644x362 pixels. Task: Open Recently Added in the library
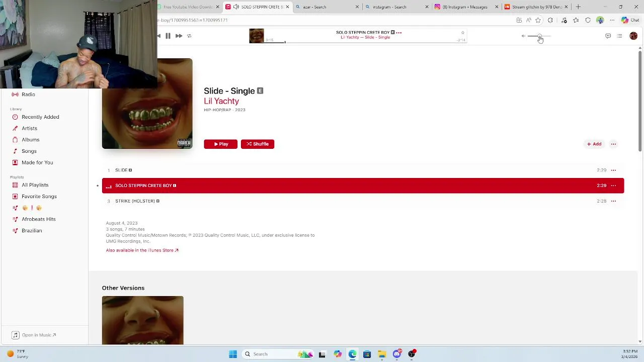click(40, 117)
